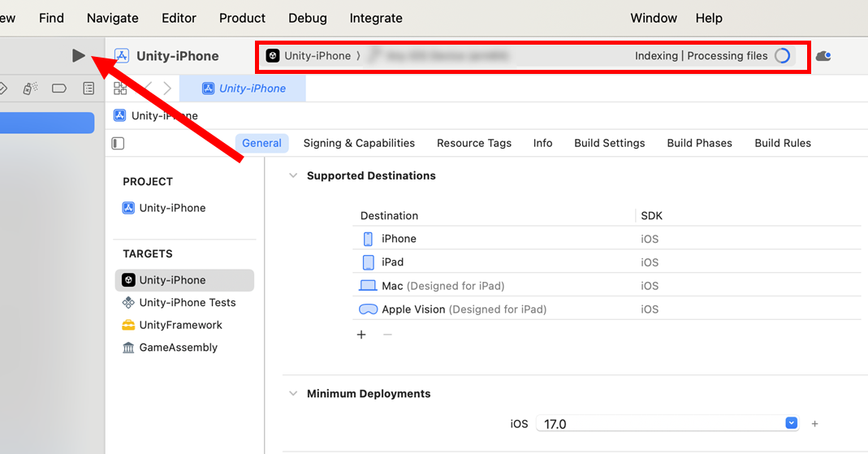Screen dimensions: 868x454
Task: Open the debug navigator spray icon
Action: coord(30,88)
